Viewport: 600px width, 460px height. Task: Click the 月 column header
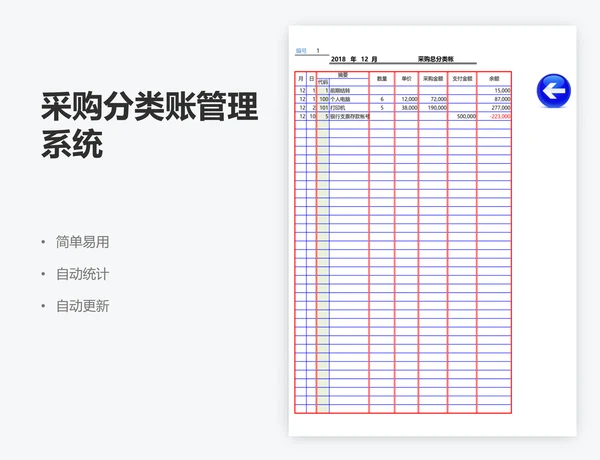(301, 78)
